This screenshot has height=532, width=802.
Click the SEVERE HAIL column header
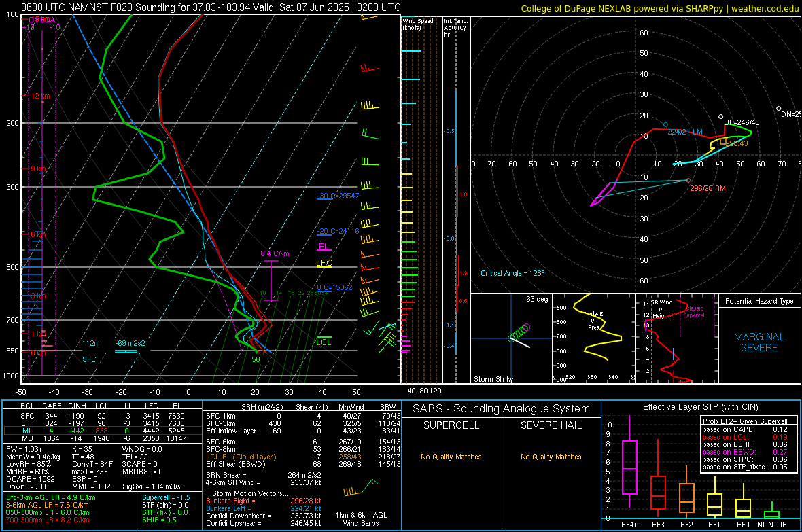coord(551,425)
